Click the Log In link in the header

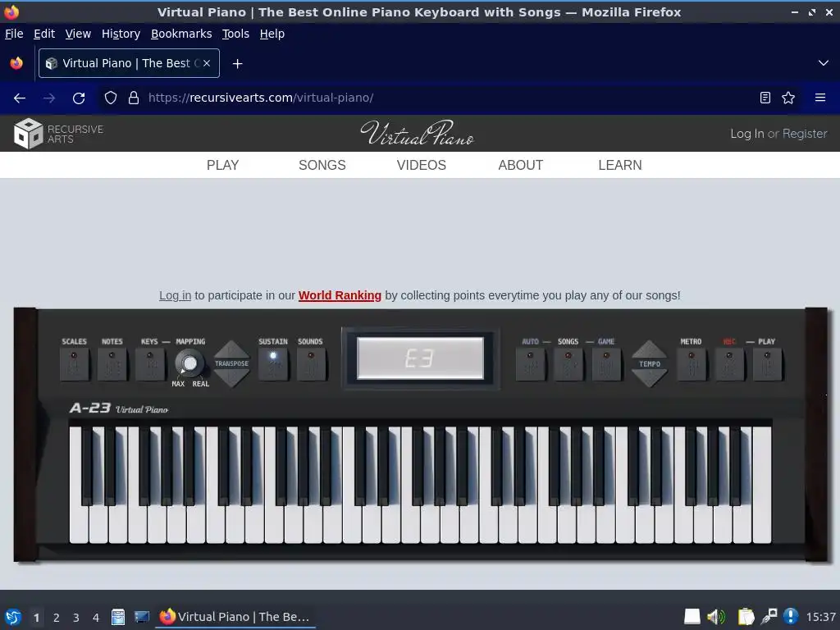click(x=746, y=134)
